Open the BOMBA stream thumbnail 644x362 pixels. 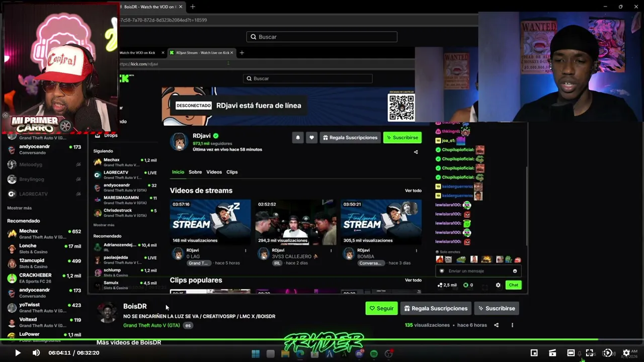point(381,222)
